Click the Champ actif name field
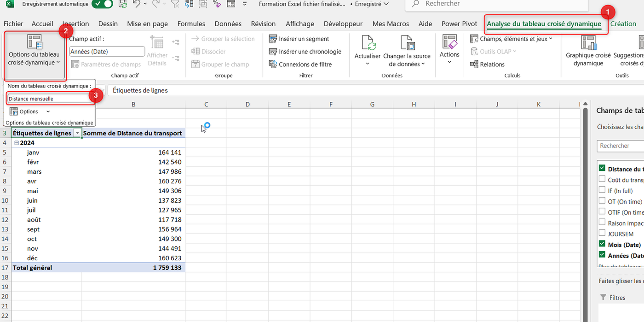The height and width of the screenshot is (322, 644). click(x=107, y=52)
